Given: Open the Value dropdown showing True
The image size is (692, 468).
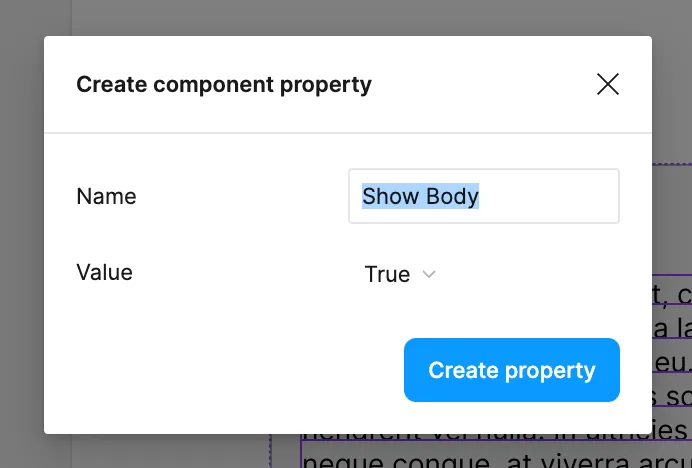Looking at the screenshot, I should 399,274.
